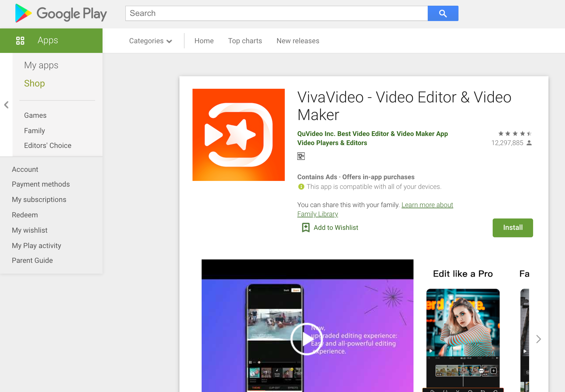The width and height of the screenshot is (565, 392).
Task: Focus the Search input field
Action: pyautogui.click(x=276, y=13)
